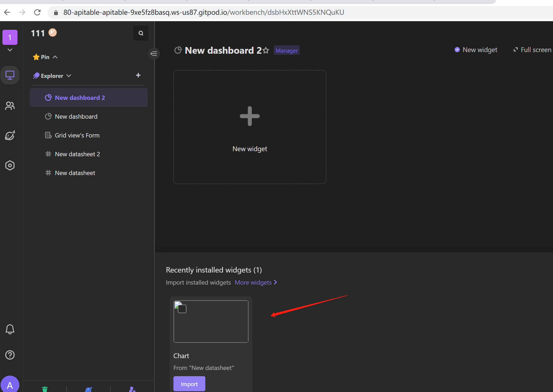Open the help question-mark icon
553x392 pixels.
[x=10, y=355]
